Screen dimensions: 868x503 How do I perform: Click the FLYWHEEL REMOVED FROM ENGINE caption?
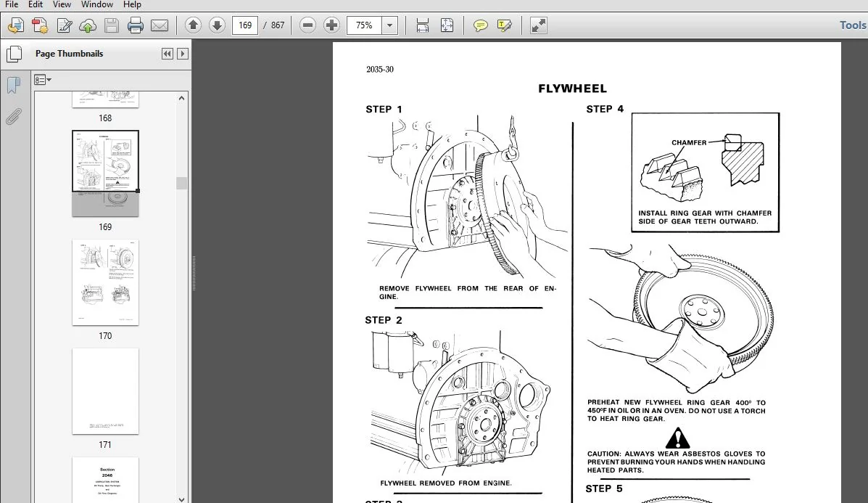446,483
